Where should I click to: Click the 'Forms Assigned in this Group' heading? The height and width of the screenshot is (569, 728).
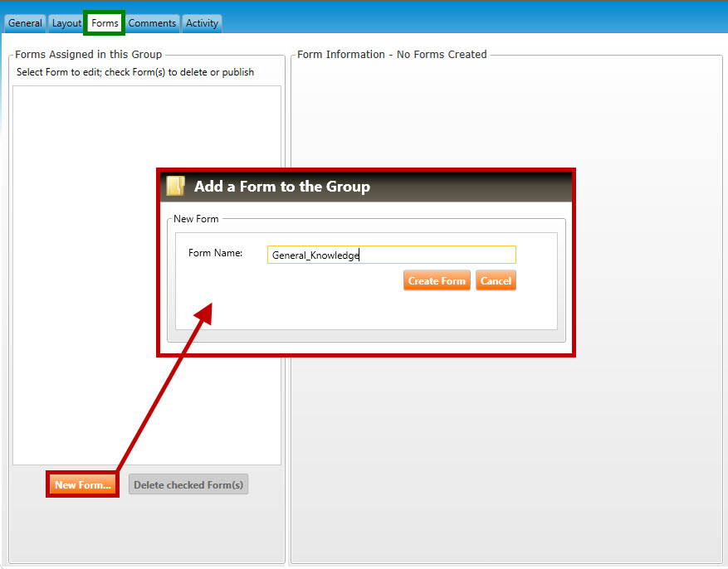[88, 55]
